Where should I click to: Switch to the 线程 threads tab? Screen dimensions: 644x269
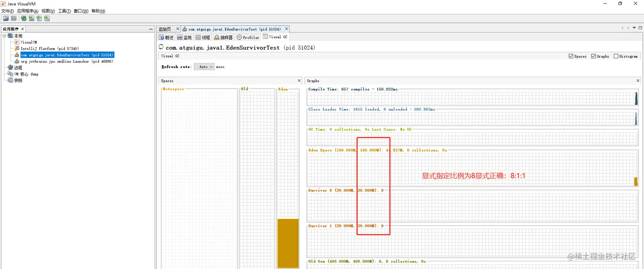click(203, 37)
